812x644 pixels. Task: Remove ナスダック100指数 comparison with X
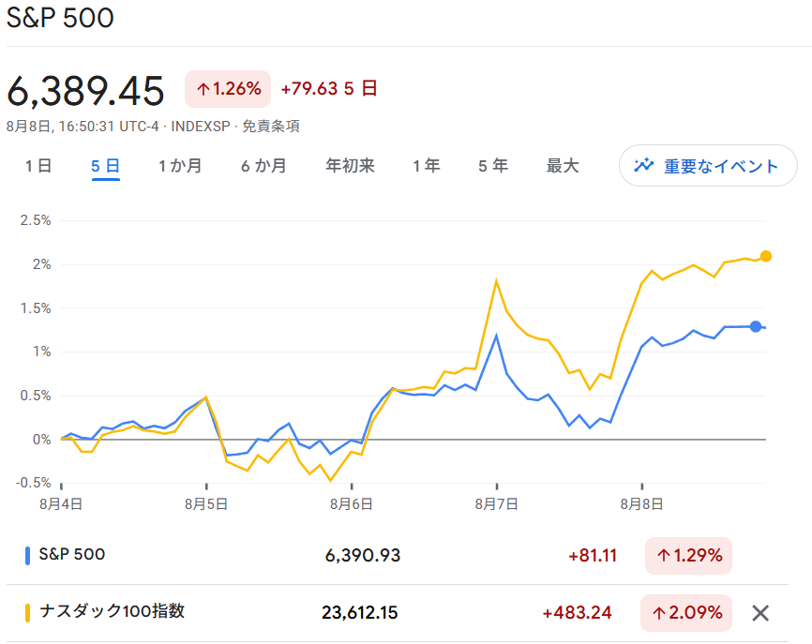(760, 613)
